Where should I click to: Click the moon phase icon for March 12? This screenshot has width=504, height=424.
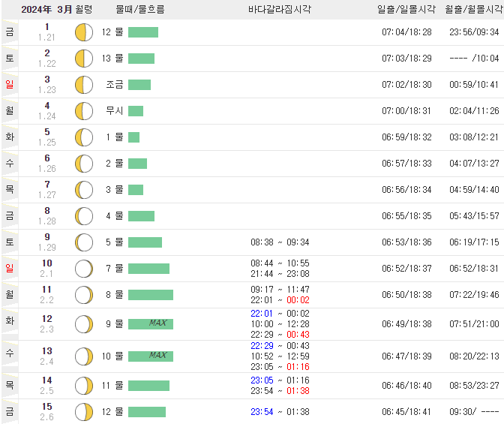pyautogui.click(x=84, y=324)
